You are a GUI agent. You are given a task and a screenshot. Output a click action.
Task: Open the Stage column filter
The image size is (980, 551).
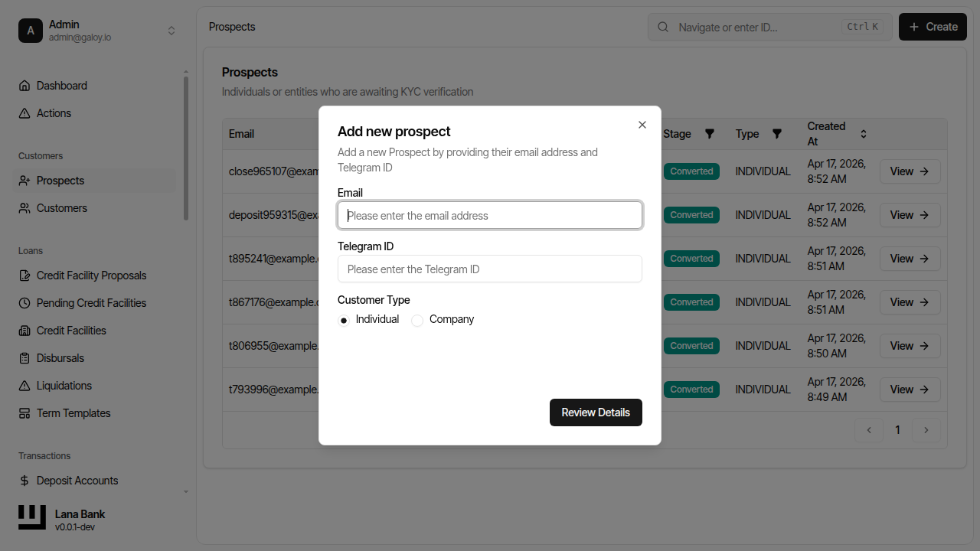(x=710, y=133)
